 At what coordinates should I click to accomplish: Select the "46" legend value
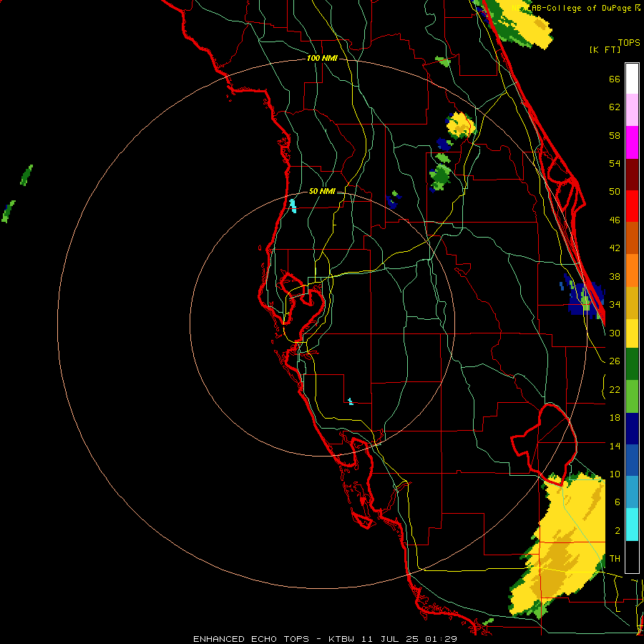pyautogui.click(x=615, y=220)
